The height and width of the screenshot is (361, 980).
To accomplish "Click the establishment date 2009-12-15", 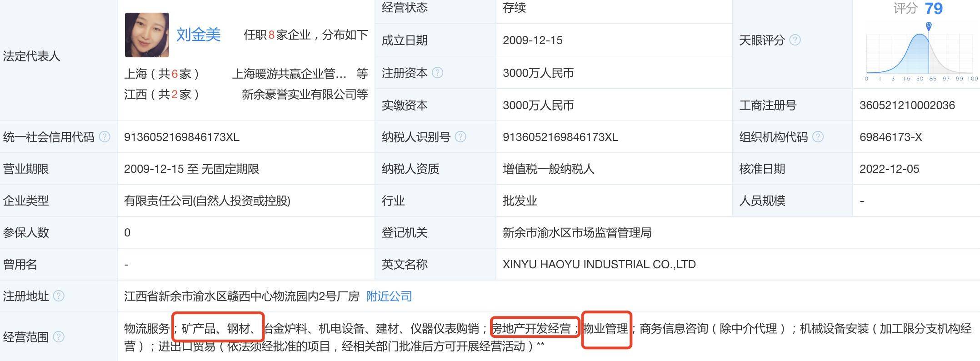I will (x=533, y=40).
